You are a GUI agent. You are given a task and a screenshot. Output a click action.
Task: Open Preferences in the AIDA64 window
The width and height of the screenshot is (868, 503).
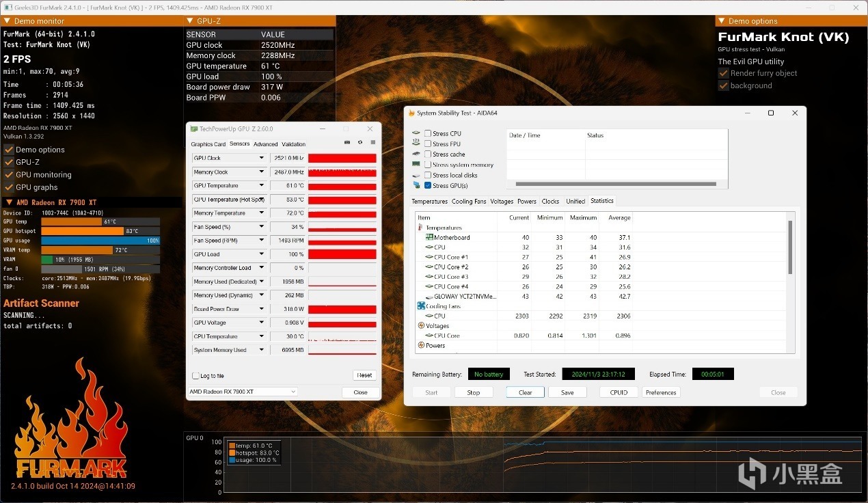point(661,392)
